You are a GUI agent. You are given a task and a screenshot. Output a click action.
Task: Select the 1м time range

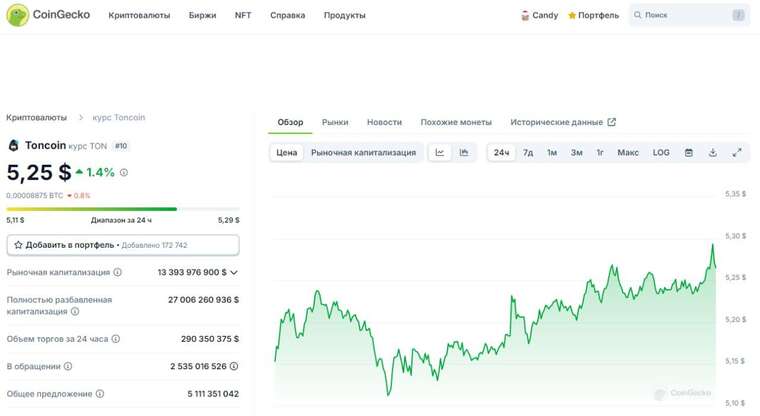pyautogui.click(x=552, y=153)
